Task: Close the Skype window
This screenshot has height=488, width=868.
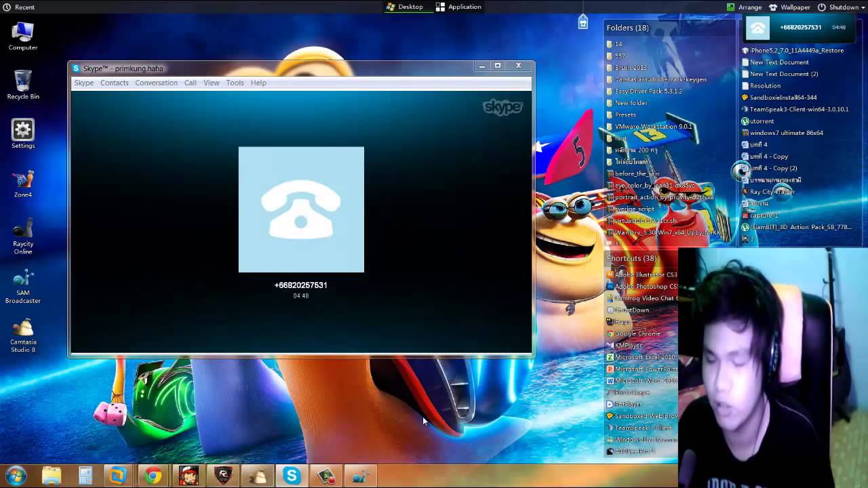Action: 518,66
